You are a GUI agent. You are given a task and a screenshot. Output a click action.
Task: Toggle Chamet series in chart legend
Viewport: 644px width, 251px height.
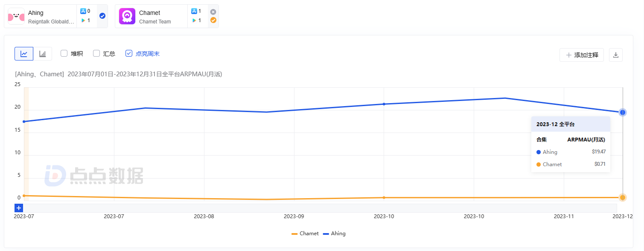305,234
